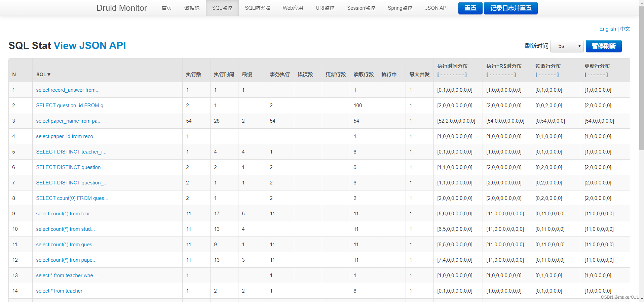The width and height of the screenshot is (644, 302).
Task: Click the scrollbar down arrow
Action: (641, 299)
